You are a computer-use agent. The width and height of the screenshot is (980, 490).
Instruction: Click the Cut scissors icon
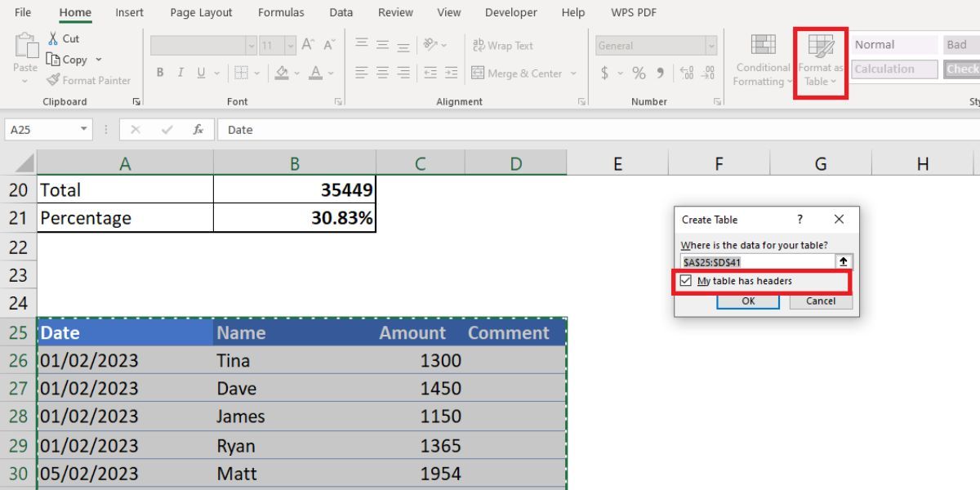pyautogui.click(x=53, y=39)
